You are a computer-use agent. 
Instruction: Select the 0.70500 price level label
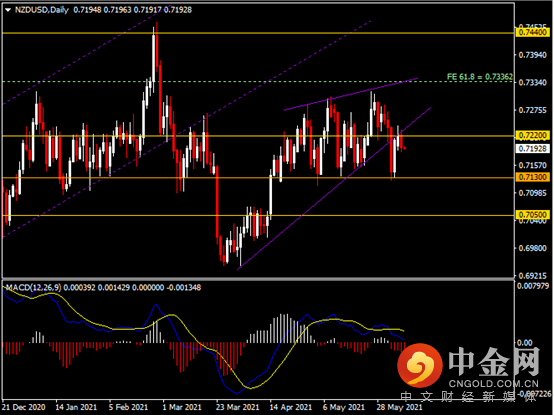pos(533,215)
